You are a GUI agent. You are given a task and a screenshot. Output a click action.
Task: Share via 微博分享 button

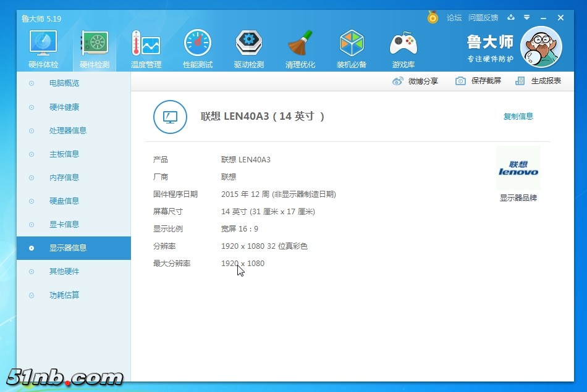click(415, 81)
